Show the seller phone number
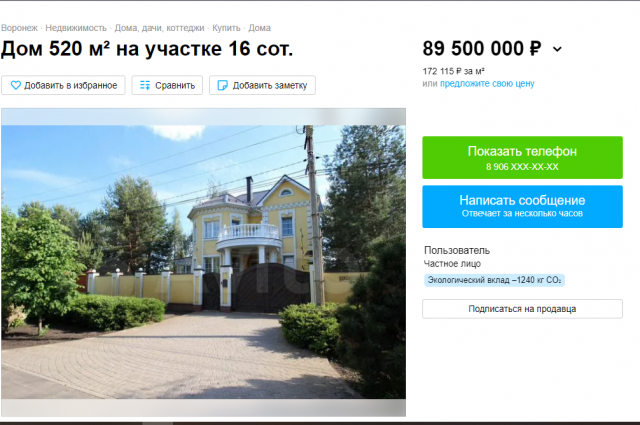 [522, 158]
